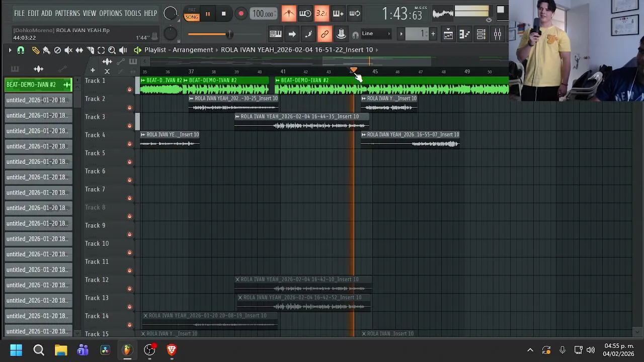Open clip menu of 16-42-10_Insert 10 clip

coord(237,280)
